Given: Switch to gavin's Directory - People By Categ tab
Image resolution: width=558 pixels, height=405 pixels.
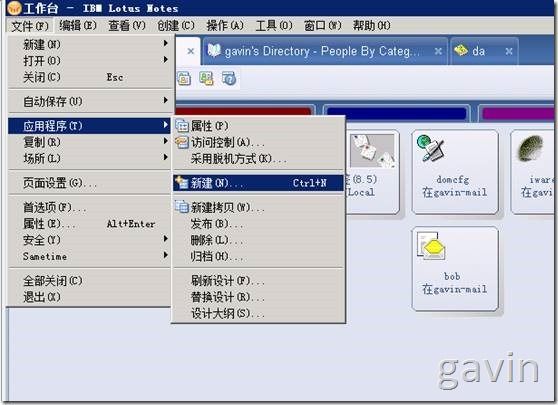Looking at the screenshot, I should pyautogui.click(x=325, y=51).
